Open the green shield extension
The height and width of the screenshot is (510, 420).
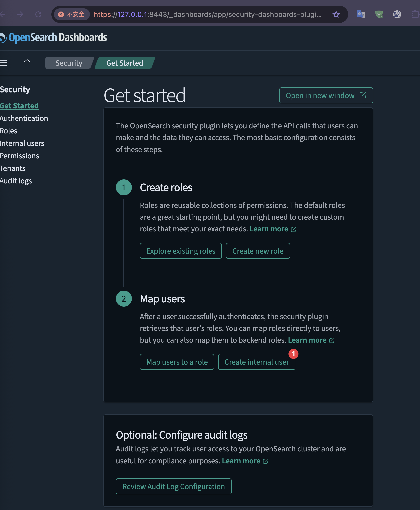coord(379,14)
